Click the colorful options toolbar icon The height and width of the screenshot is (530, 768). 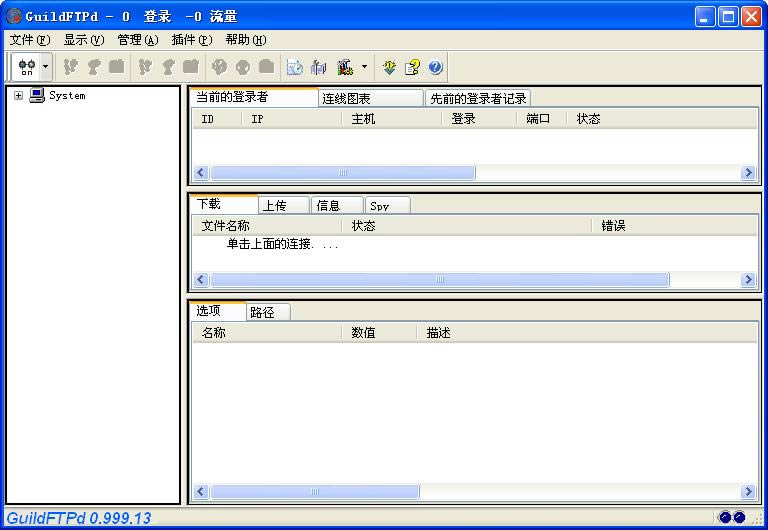345,67
